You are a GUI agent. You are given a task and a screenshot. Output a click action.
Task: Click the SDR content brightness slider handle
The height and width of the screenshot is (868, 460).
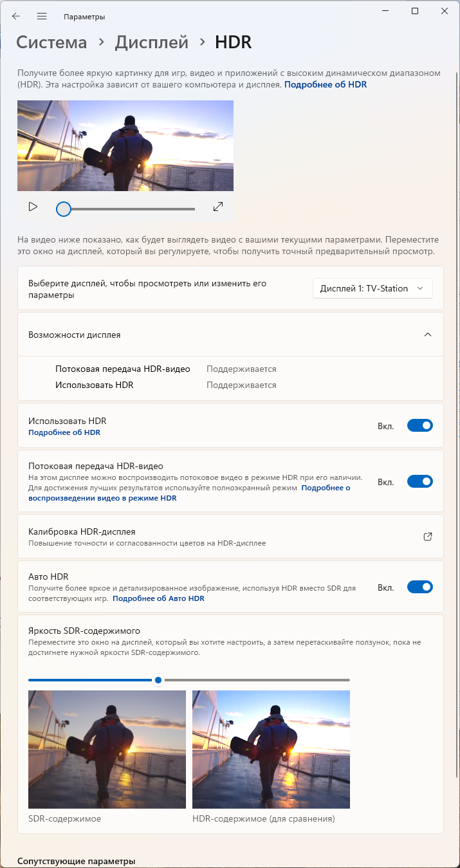[x=158, y=680]
